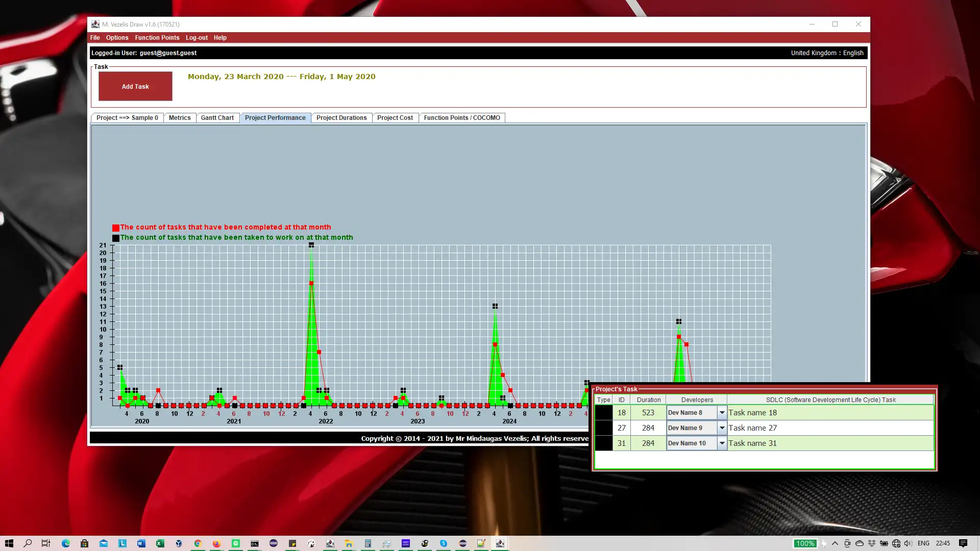Click the red completed-tasks legend square
Image resolution: width=980 pixels, height=551 pixels.
pos(116,228)
